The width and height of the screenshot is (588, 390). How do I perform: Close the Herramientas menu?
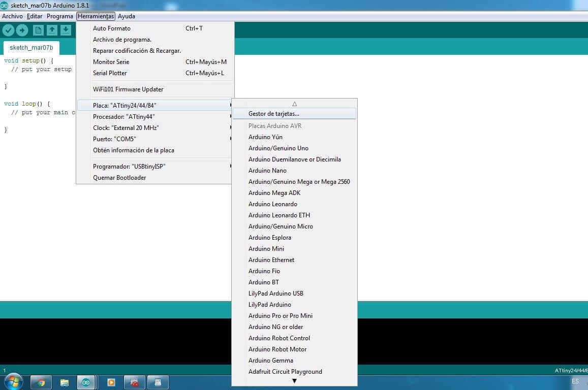coord(96,16)
